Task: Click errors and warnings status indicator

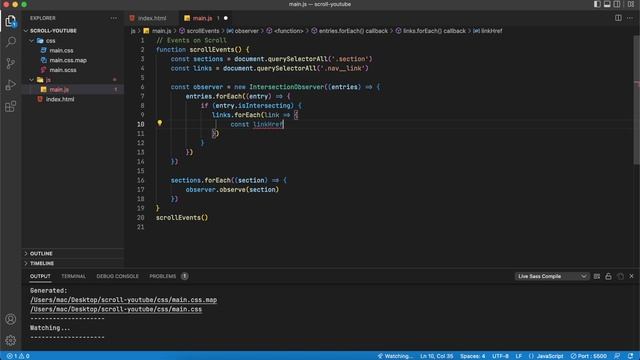Action: pos(18,356)
